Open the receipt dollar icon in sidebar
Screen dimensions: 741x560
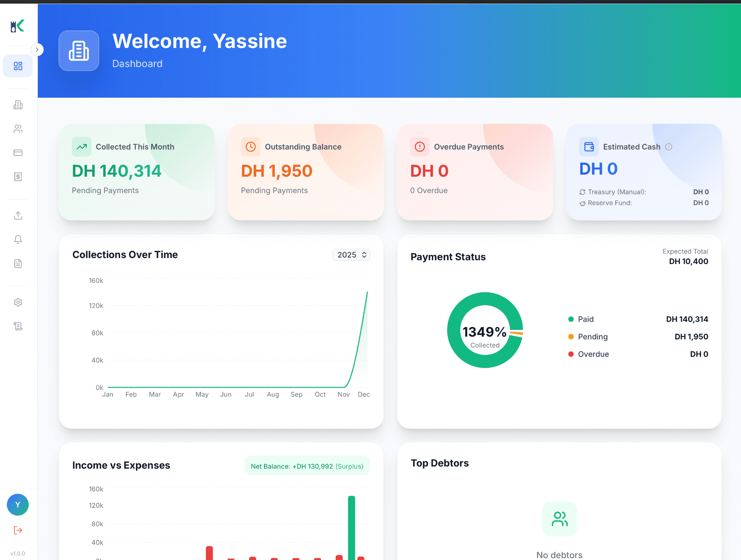[18, 177]
